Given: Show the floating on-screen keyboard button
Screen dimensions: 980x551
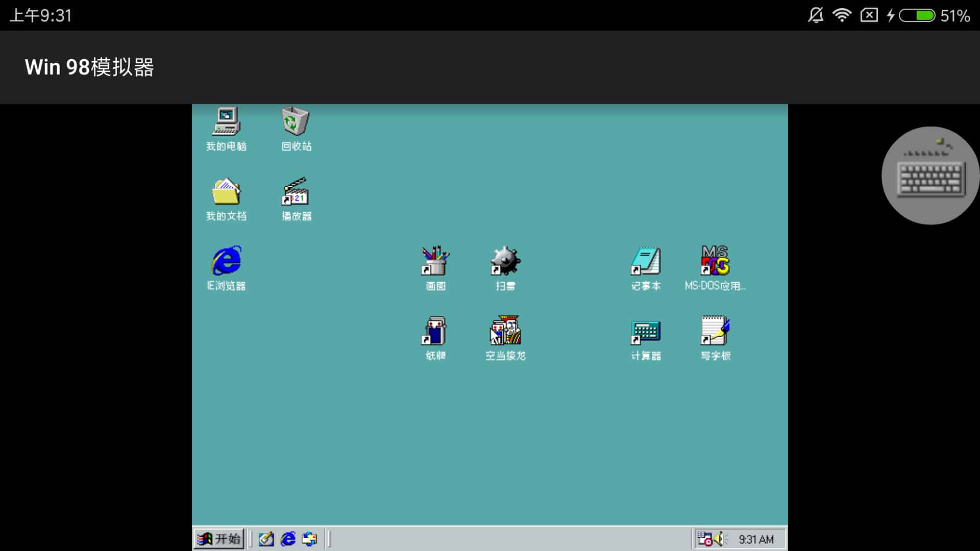Looking at the screenshot, I should (x=930, y=176).
